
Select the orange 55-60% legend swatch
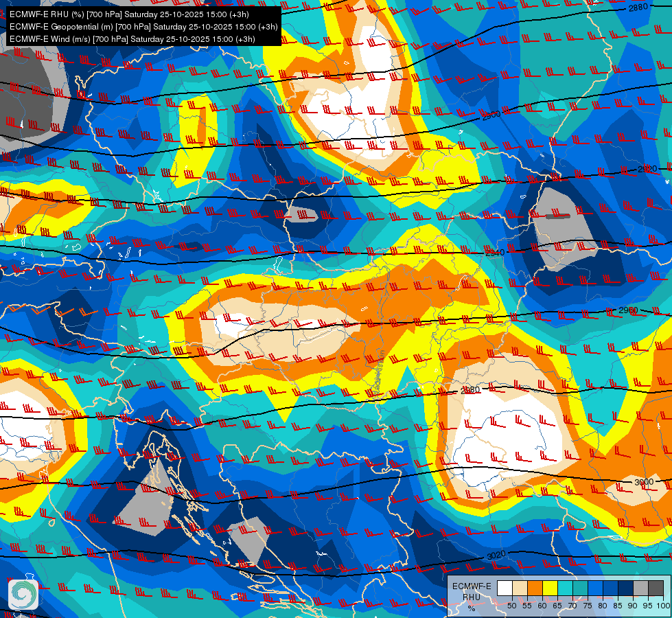tap(535, 588)
